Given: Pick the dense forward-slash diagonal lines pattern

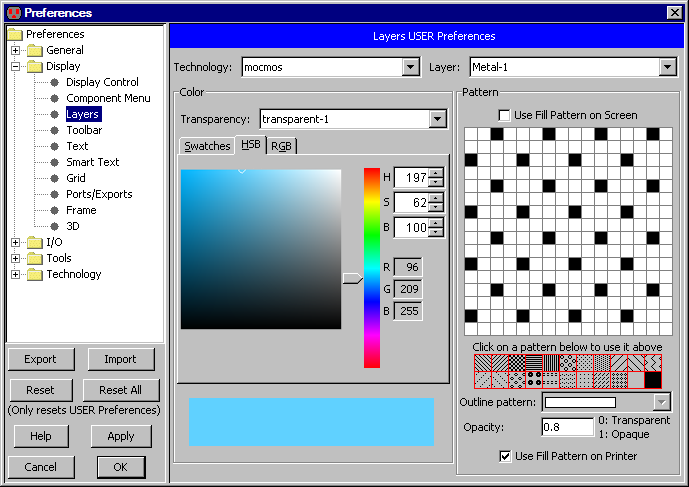Looking at the screenshot, I should tap(500, 363).
